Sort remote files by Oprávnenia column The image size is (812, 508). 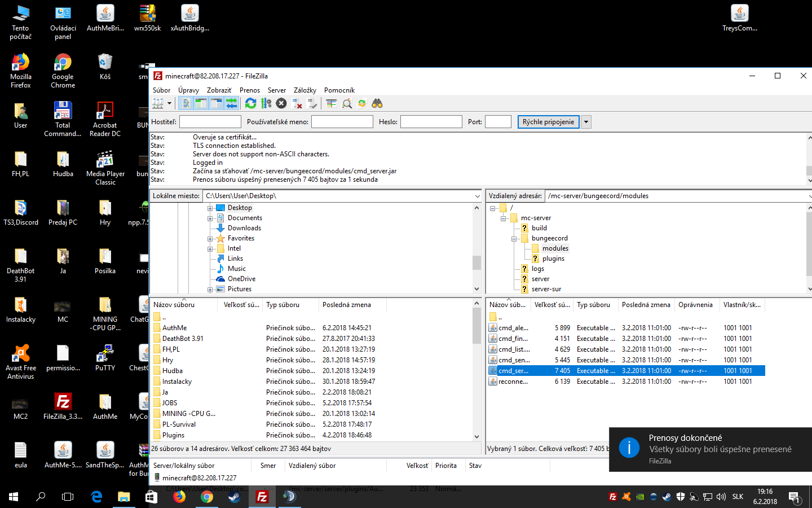[x=696, y=305]
